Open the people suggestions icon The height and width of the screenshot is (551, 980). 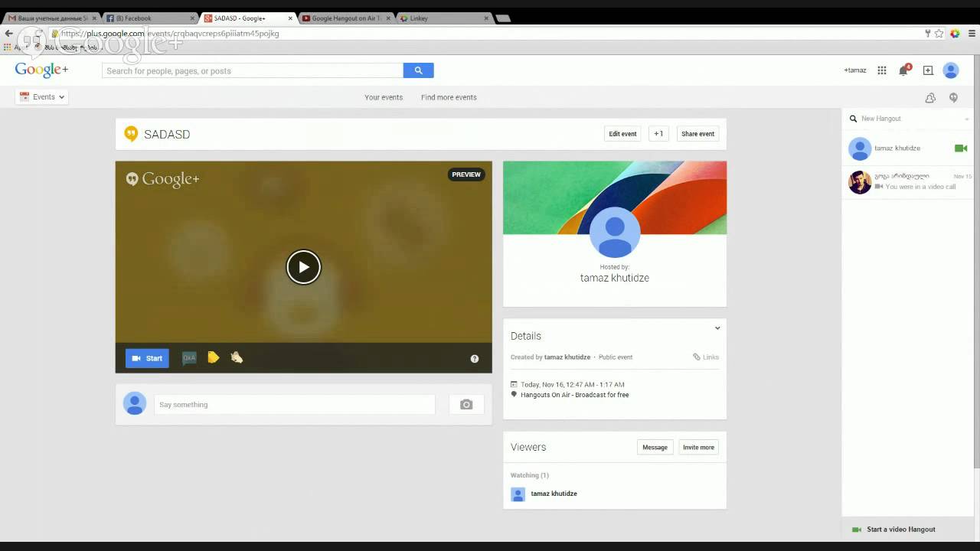click(930, 97)
